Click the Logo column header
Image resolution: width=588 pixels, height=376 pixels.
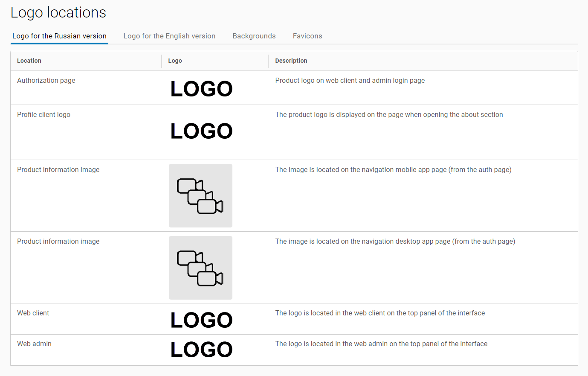tap(175, 61)
